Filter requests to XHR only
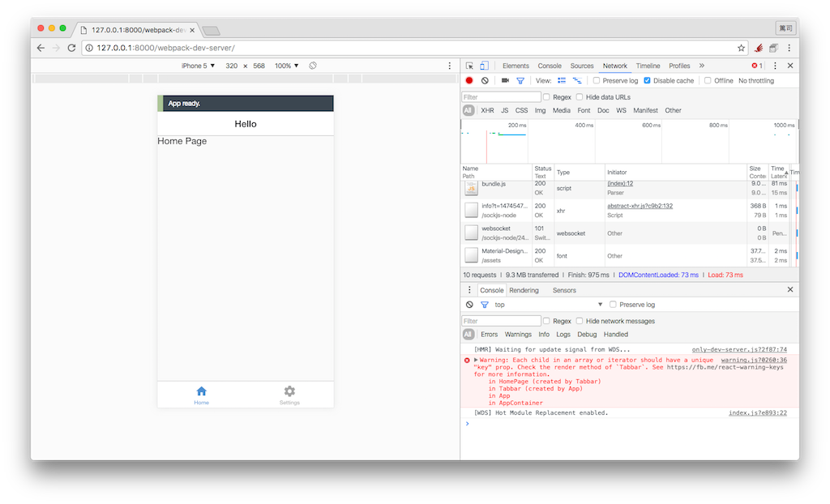Viewport: 830px width, 504px height. [x=489, y=110]
